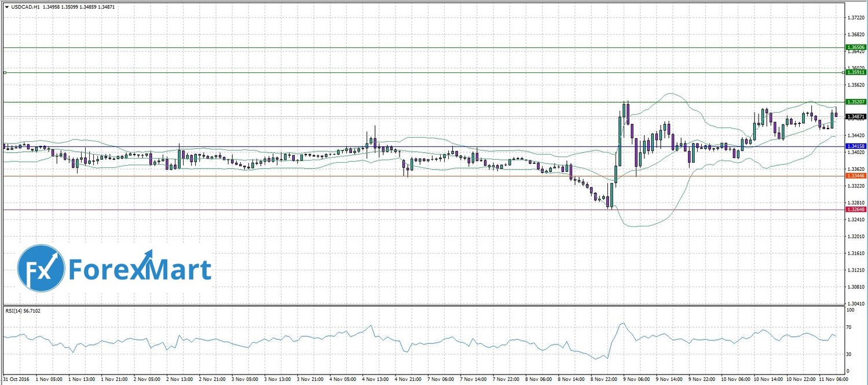Click the ForexMart brand name text
Image resolution: width=868 pixels, height=385 pixels.
(x=140, y=269)
